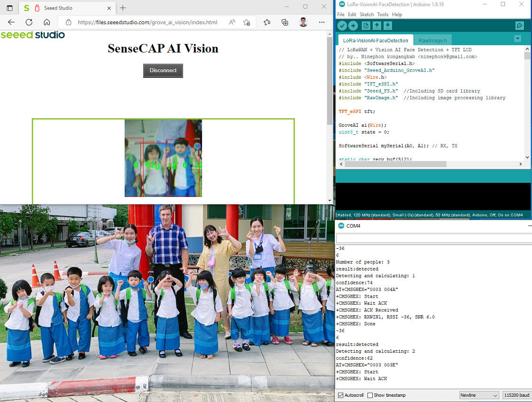This screenshot has height=402, width=532.
Task: Add this page to favorites
Action: click(x=247, y=22)
